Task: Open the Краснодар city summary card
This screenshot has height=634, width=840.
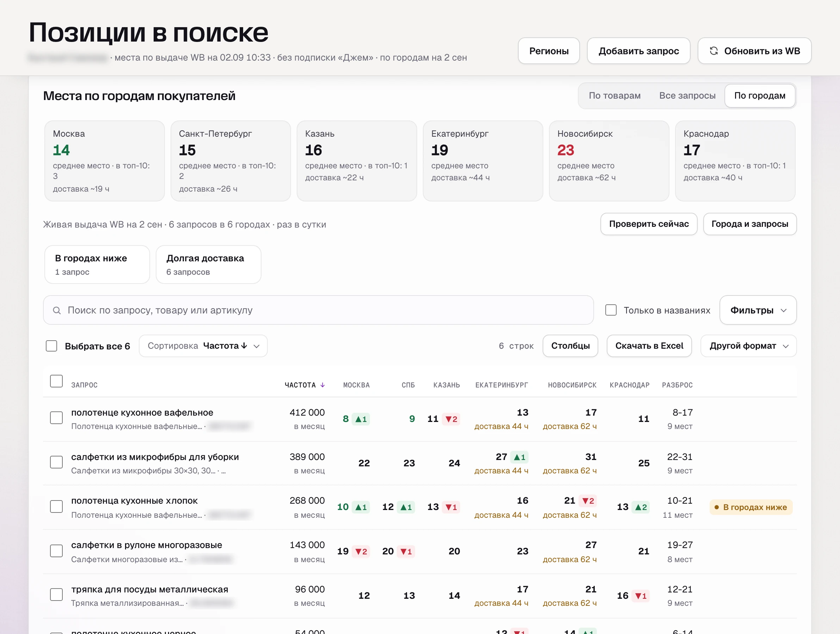Action: pos(735,161)
